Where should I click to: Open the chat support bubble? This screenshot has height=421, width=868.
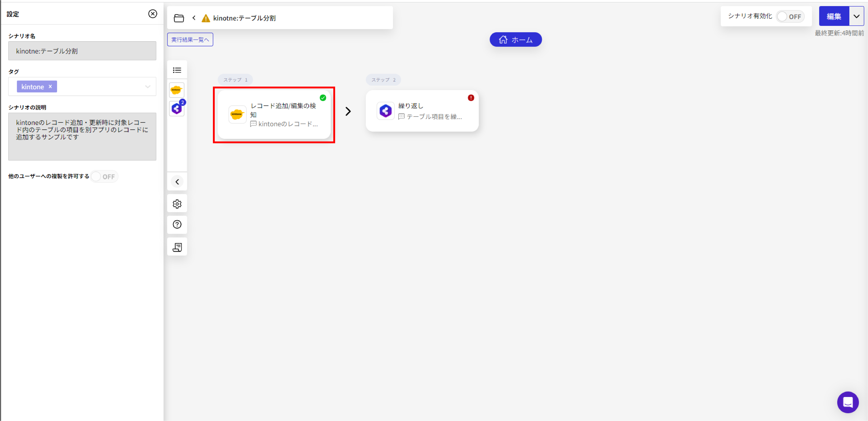(848, 402)
